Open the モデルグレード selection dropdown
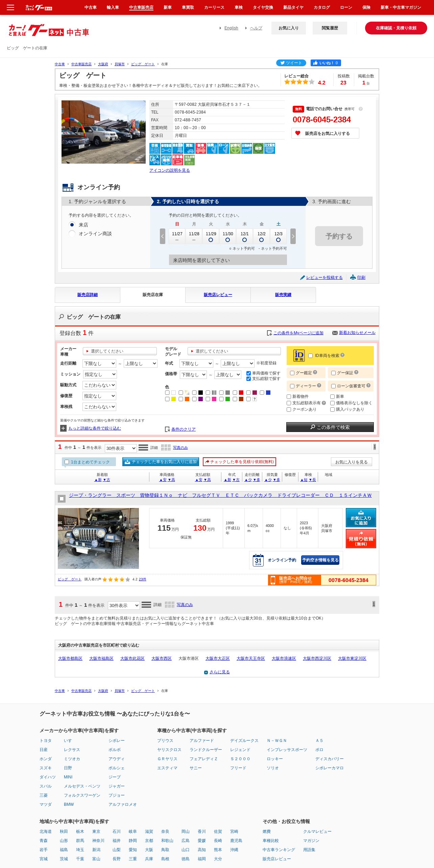This screenshot has width=434, height=868. pyautogui.click(x=234, y=351)
